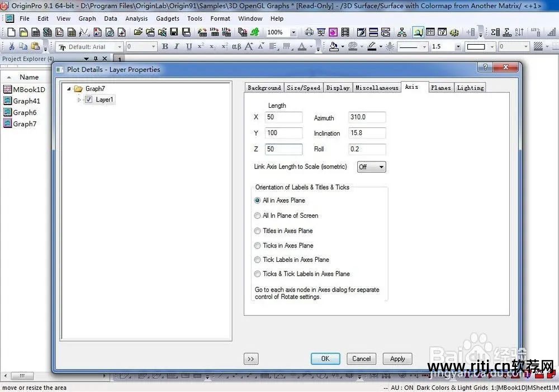Click the light bulb lighting icon

pos(390,46)
